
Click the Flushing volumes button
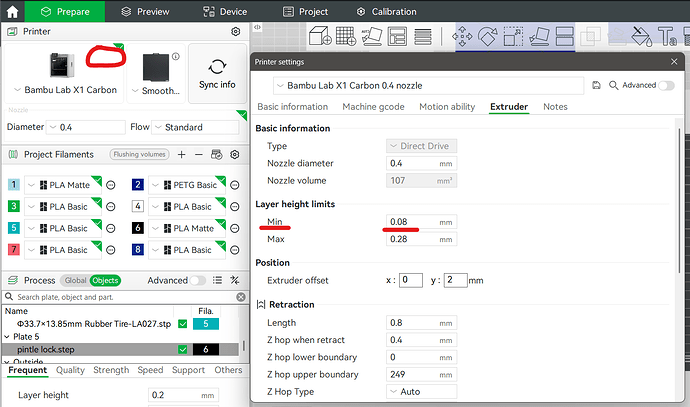tap(139, 154)
